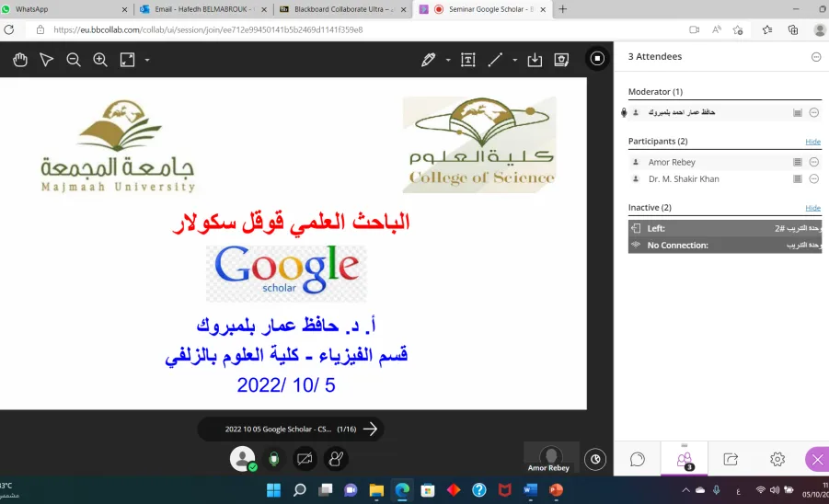Select the No Connection attendee row

[725, 246]
